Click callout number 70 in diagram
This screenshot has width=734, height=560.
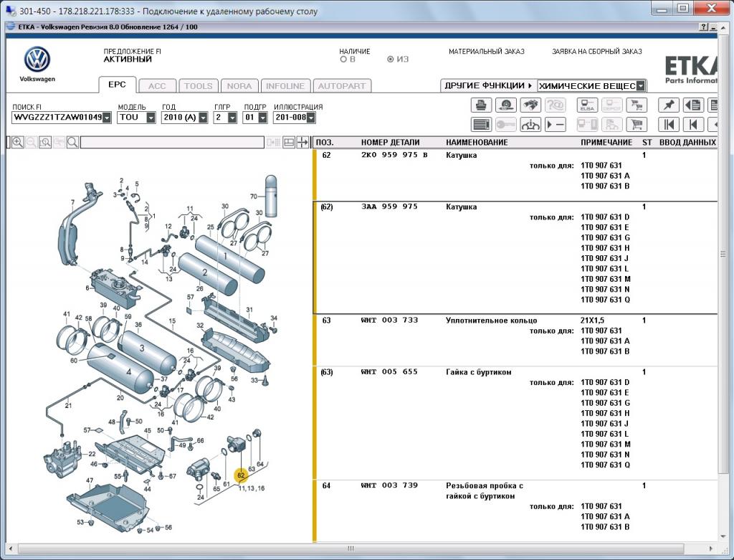pos(254,196)
